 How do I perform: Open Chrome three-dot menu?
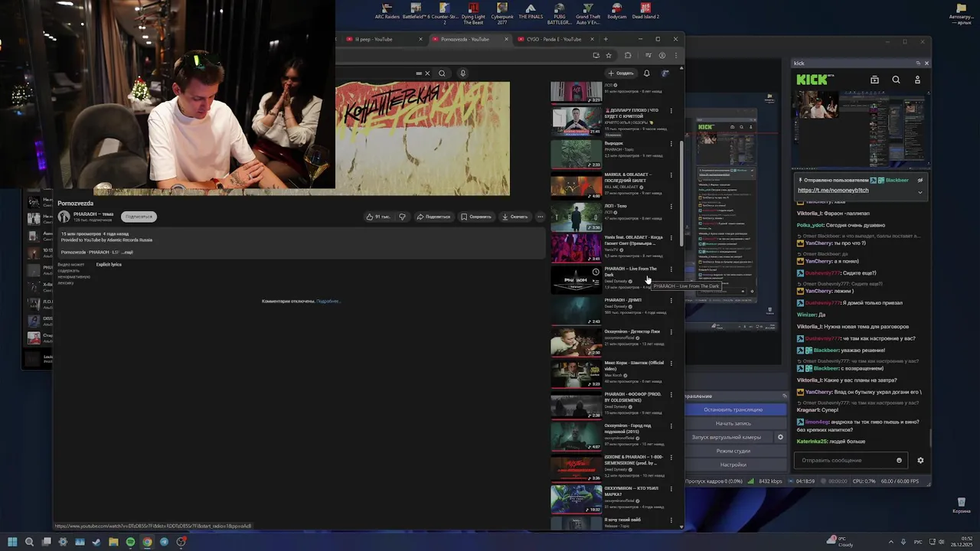pos(675,55)
